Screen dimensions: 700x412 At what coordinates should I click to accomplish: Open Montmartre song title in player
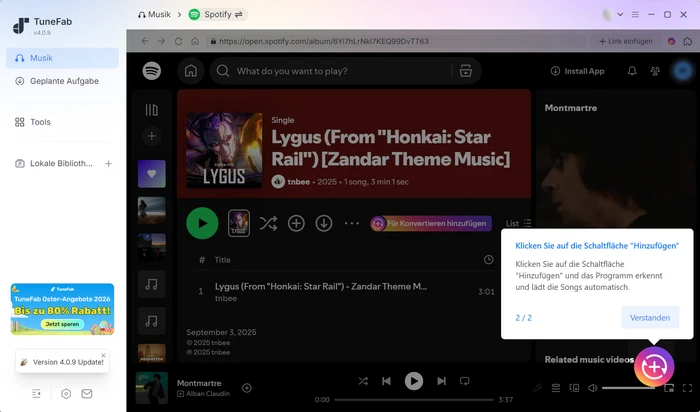[199, 383]
